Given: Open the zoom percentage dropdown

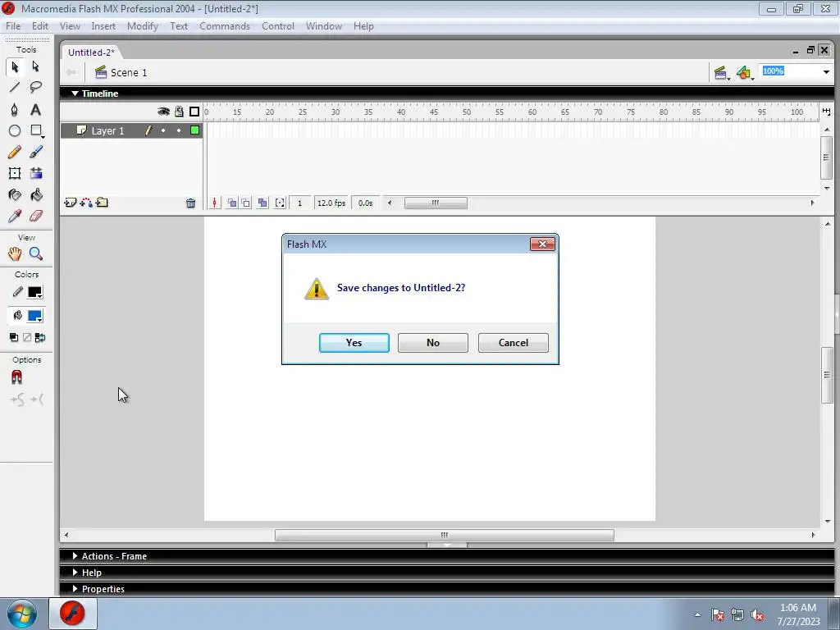Looking at the screenshot, I should [826, 72].
